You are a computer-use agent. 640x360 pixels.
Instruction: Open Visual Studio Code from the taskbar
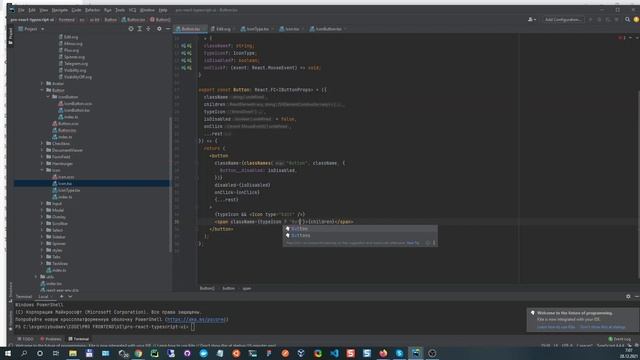click(x=334, y=353)
